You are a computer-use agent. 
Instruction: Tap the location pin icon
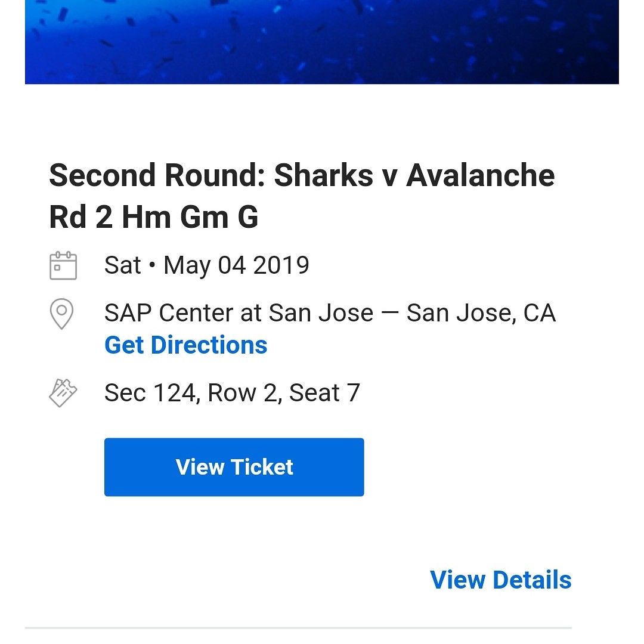tap(62, 314)
